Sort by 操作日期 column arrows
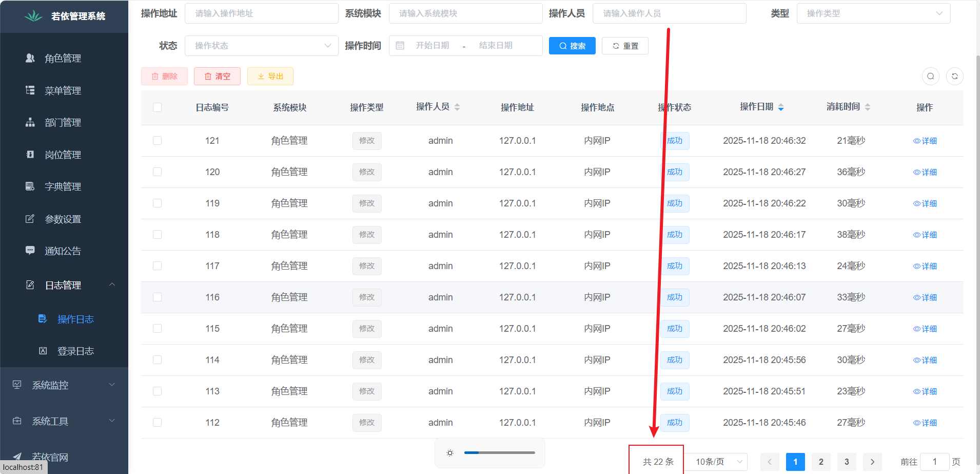 point(781,107)
